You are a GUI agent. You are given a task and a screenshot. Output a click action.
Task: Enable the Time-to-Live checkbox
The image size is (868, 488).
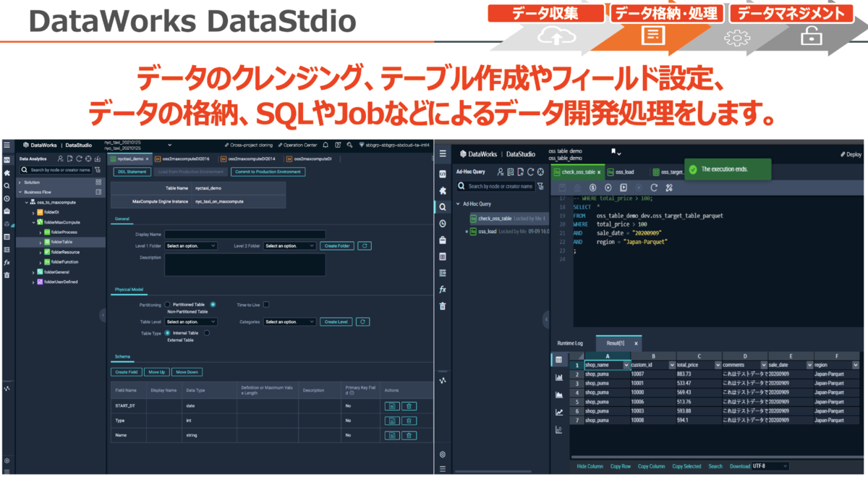pos(266,304)
